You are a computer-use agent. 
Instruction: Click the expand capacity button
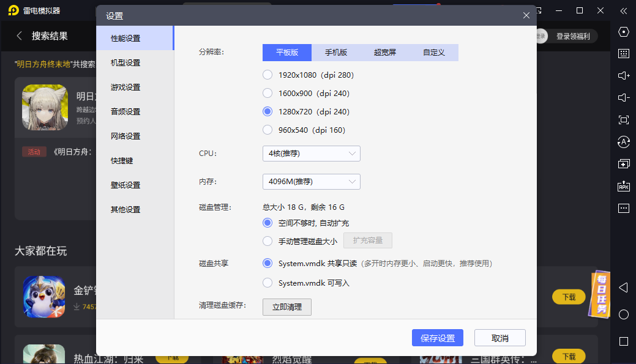[367, 240]
